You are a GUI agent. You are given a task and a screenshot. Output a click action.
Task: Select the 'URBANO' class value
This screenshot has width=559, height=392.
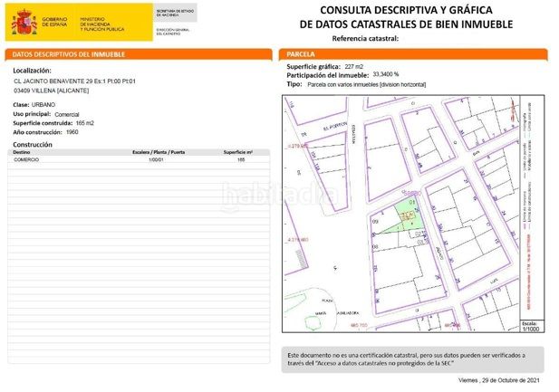click(43, 105)
